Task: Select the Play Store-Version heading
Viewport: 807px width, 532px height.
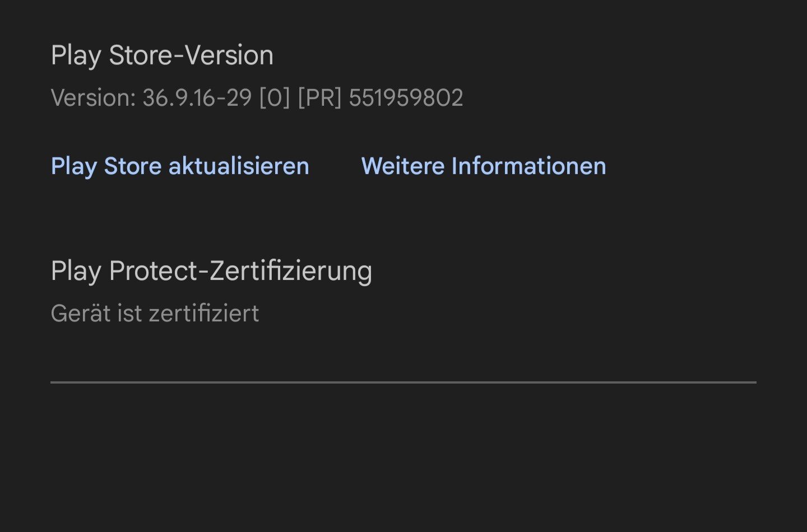Action: click(162, 55)
